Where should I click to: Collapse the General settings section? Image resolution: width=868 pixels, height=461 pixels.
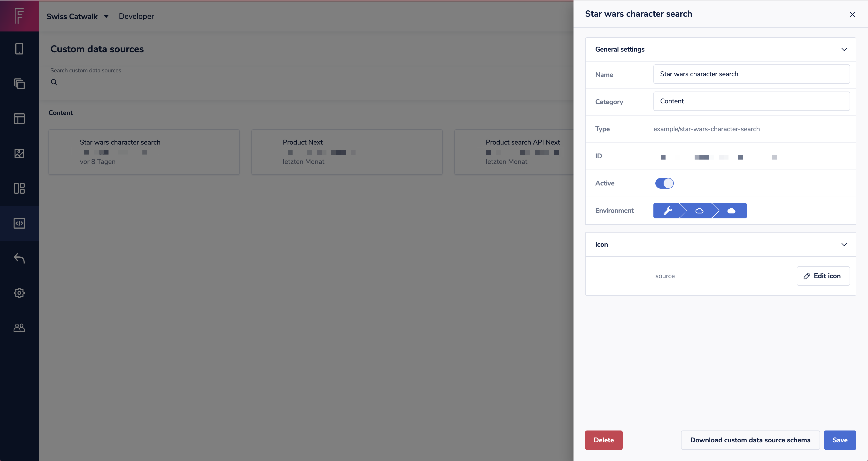click(x=844, y=50)
